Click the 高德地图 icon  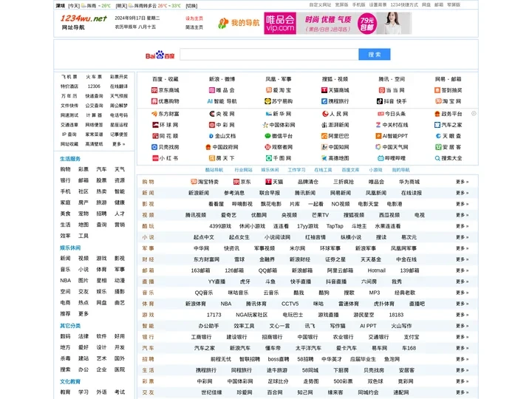coord(324,158)
